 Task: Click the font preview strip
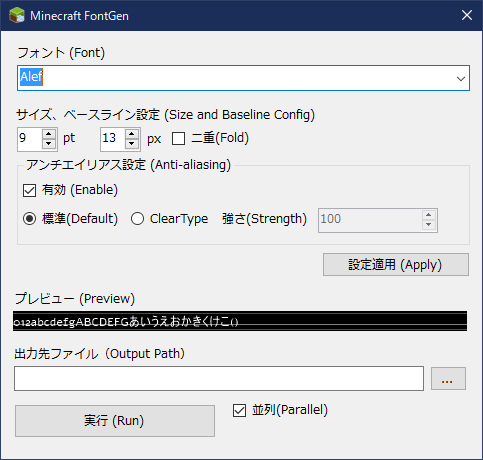[x=240, y=321]
